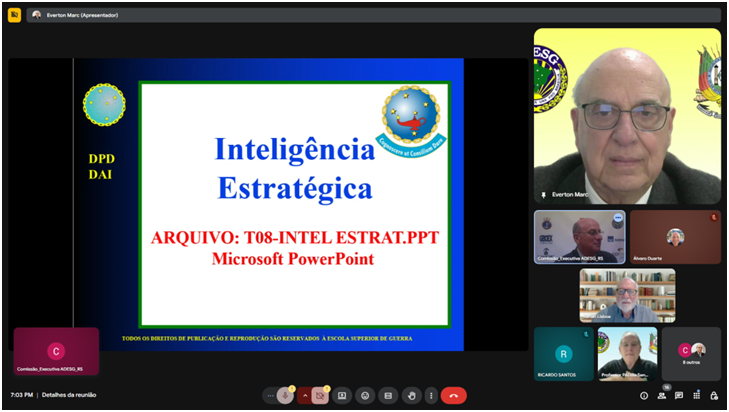Screen dimensions: 729x412
Task: Toggle the camera on/off button
Action: 321,395
